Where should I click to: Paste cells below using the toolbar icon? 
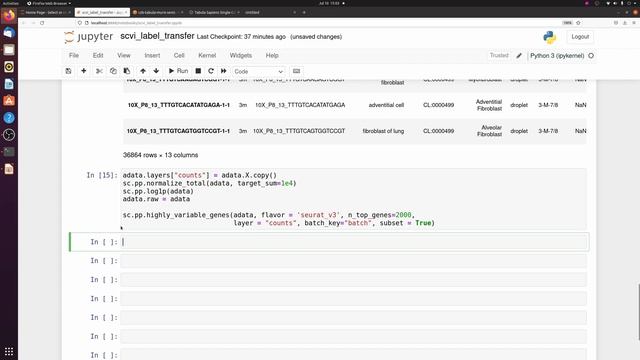point(127,71)
